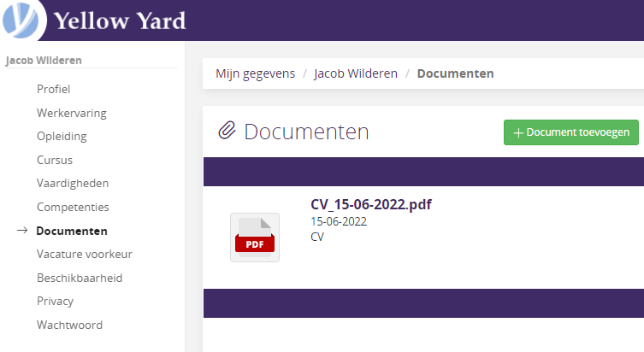
Task: Open the Privacy section
Action: pyautogui.click(x=55, y=302)
